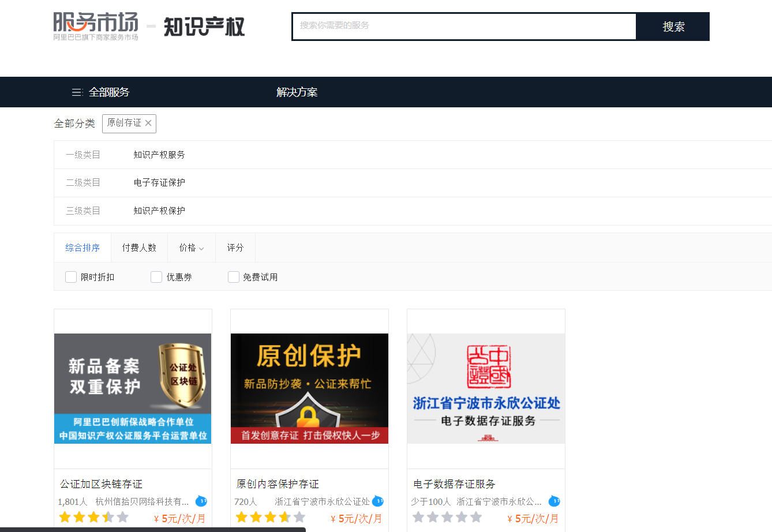Viewport: 772px width, 532px height.
Task: Enable the 限时折扣 checkbox
Action: (71, 277)
